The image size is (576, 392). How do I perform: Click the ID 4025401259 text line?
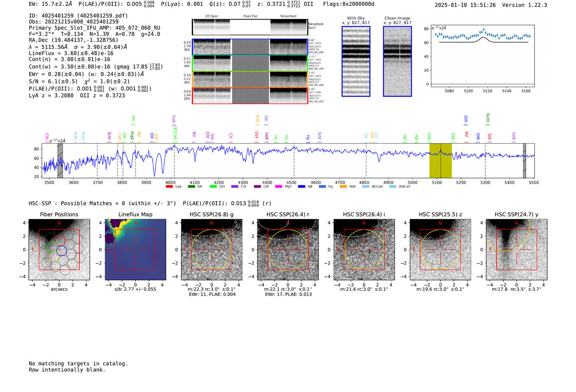[78, 16]
